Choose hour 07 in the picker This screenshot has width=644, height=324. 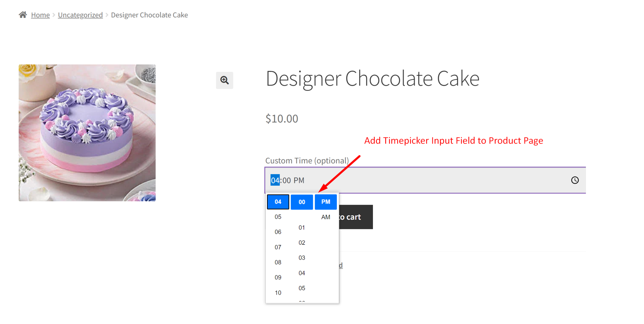tap(278, 247)
